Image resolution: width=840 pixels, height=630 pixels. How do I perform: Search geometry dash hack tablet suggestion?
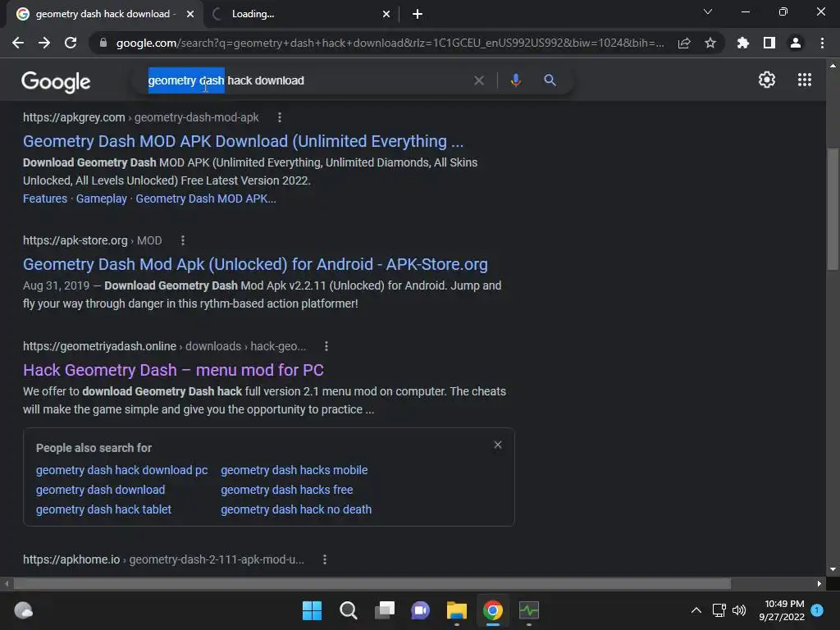(x=103, y=510)
